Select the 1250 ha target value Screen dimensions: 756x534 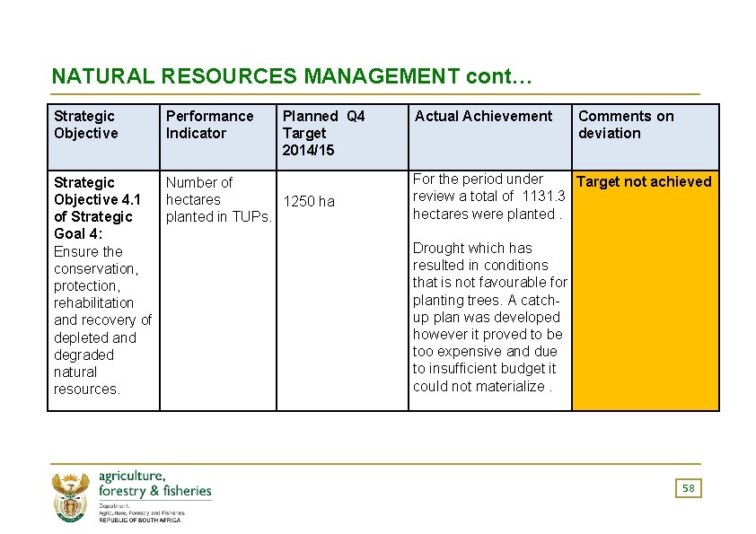[309, 201]
